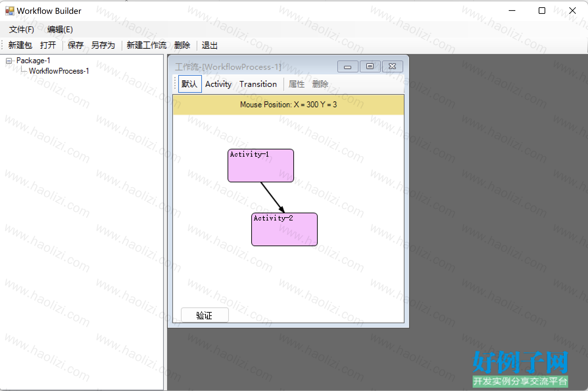Click the 新建包 toolbar button
Viewport: 588px width, 391px height.
[20, 45]
